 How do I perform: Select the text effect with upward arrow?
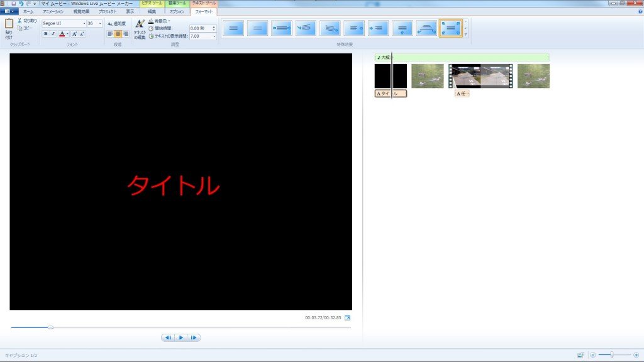point(402,28)
